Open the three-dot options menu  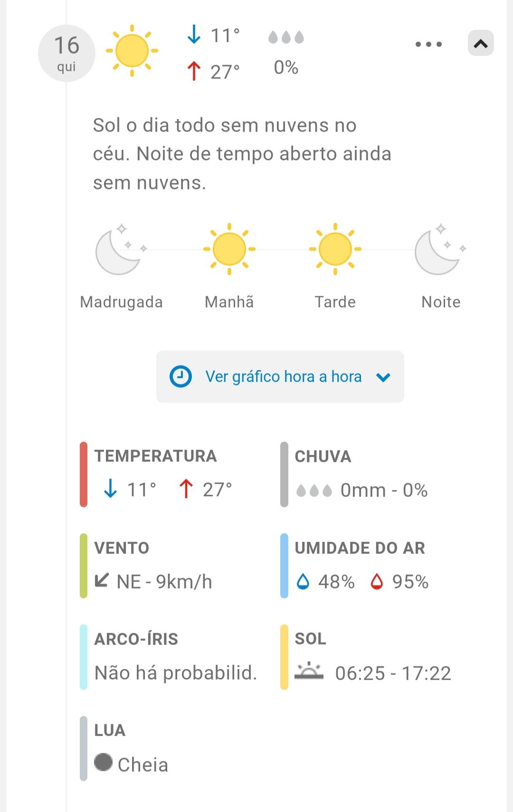[428, 44]
